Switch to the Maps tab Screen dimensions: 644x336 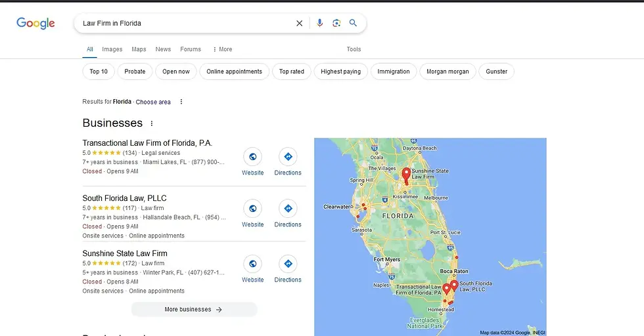point(139,49)
